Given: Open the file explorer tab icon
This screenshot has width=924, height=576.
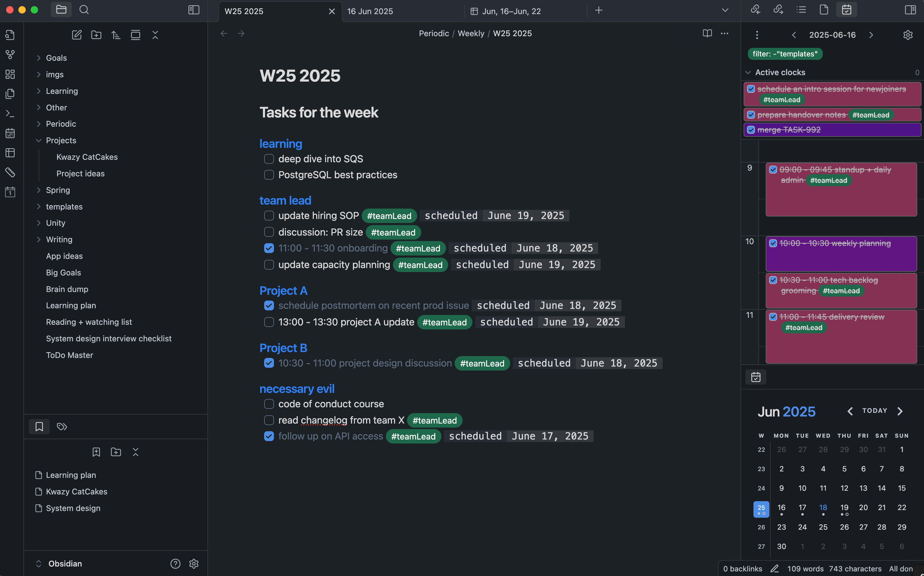Looking at the screenshot, I should [x=61, y=10].
